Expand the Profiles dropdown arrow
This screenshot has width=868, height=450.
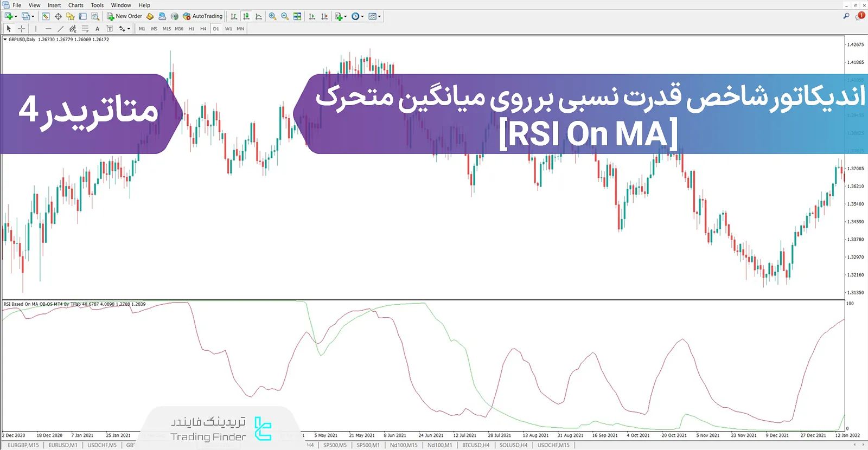click(x=33, y=16)
